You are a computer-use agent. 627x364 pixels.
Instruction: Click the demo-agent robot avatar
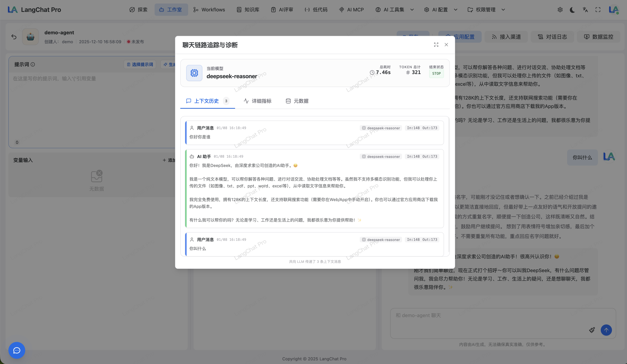coord(30,37)
